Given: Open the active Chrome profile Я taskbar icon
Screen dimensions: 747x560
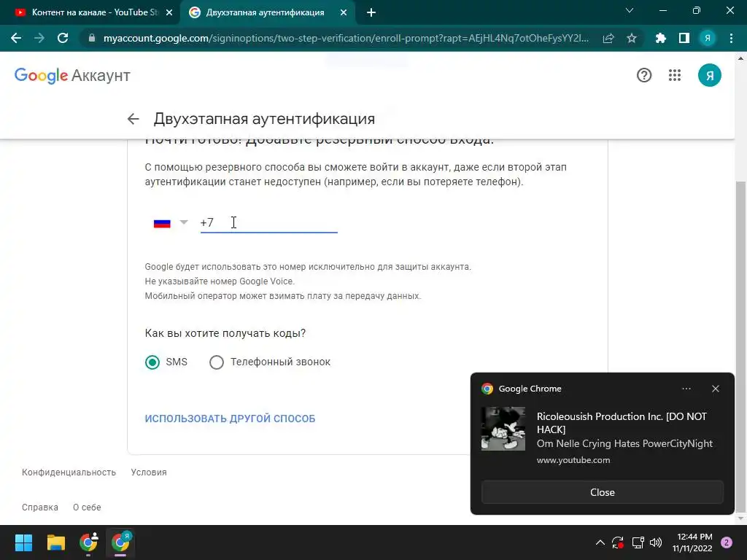Looking at the screenshot, I should coord(120,542).
